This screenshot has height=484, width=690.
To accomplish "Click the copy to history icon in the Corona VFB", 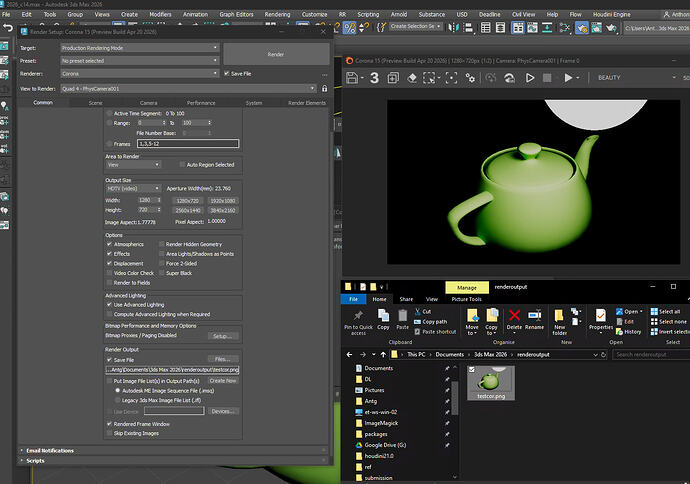I will point(393,78).
